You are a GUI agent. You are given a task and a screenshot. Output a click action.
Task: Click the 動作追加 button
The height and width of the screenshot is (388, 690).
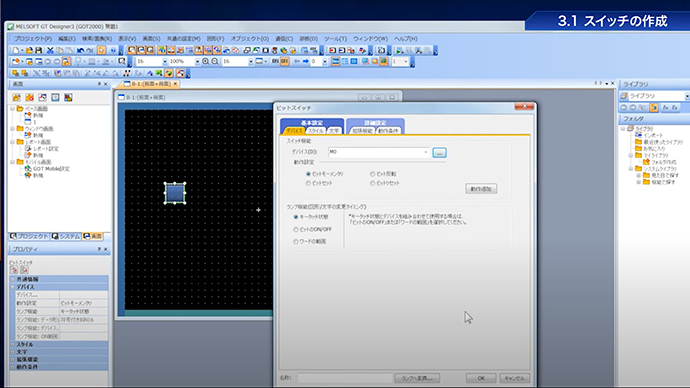coord(481,189)
